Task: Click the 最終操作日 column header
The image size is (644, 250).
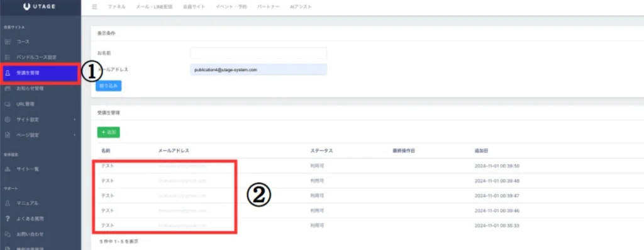Action: [404, 151]
